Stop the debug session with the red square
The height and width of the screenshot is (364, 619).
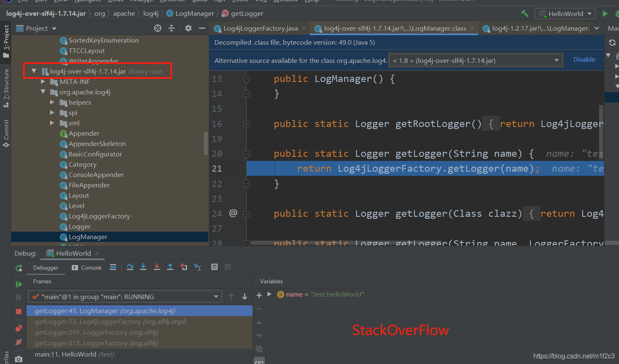tap(19, 311)
